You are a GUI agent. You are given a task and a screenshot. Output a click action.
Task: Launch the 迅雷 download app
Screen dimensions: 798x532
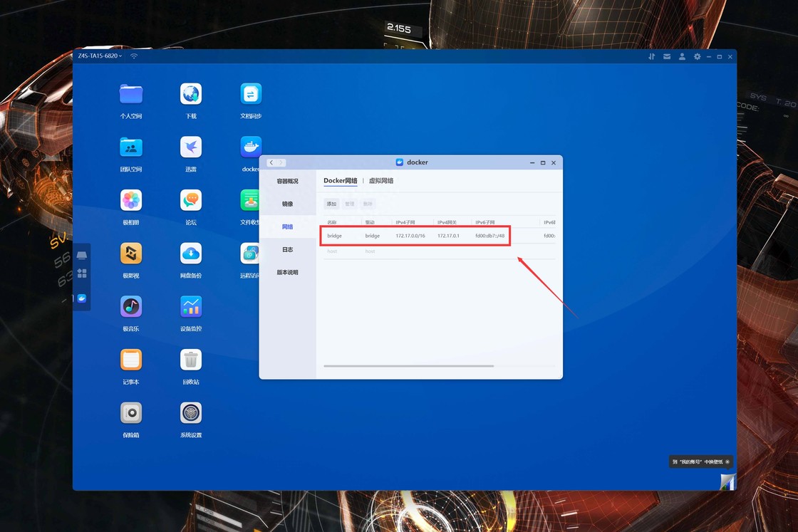pyautogui.click(x=191, y=147)
